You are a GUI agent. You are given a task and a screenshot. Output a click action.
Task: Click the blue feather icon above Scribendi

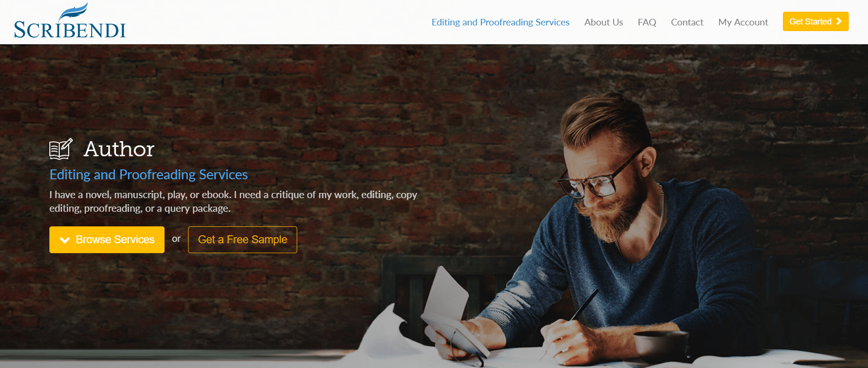point(74,11)
